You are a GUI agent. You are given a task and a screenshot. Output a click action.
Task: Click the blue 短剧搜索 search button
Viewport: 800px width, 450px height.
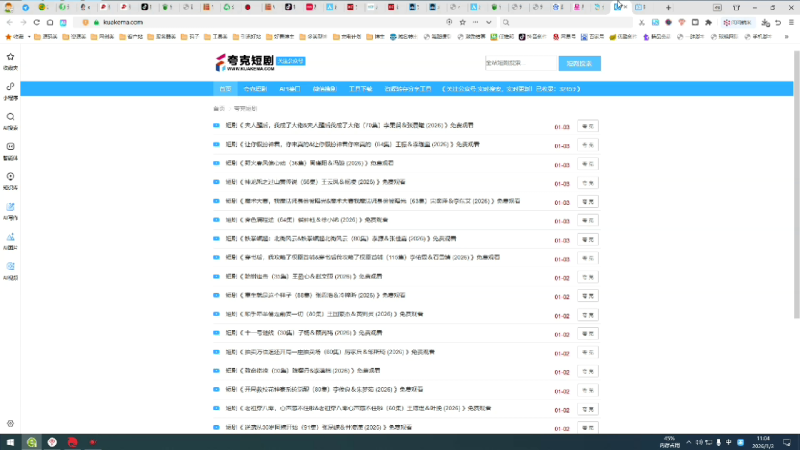pos(580,63)
